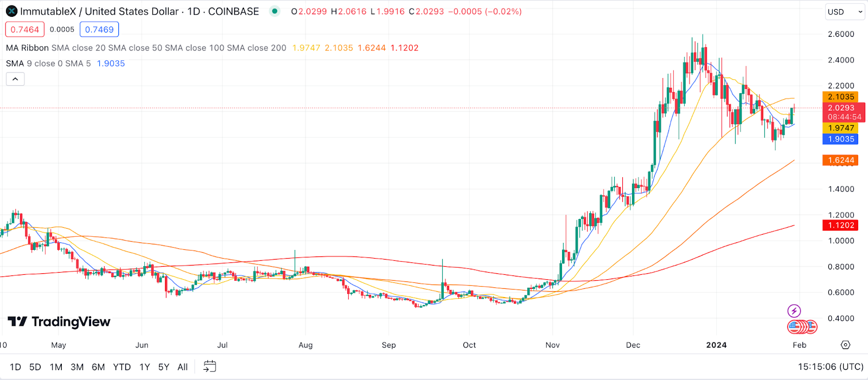Click the purple lightning bolt event icon

794,311
